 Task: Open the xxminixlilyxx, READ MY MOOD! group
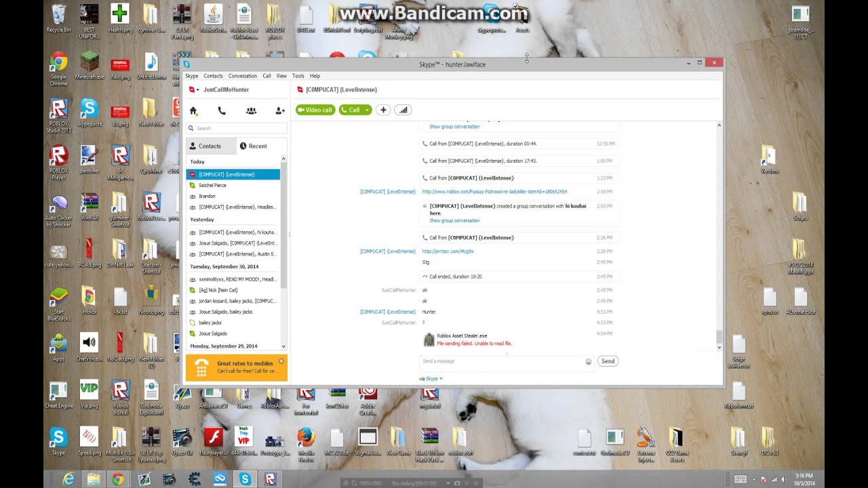tap(233, 279)
